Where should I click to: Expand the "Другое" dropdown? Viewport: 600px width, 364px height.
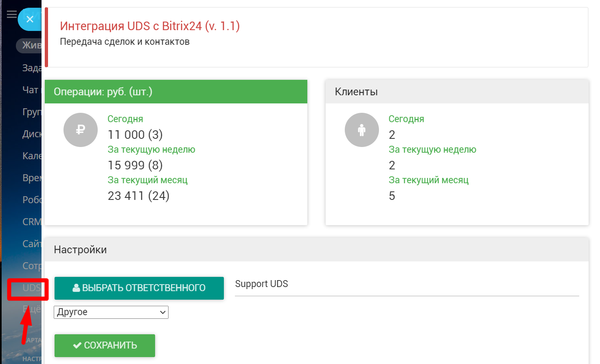coord(111,312)
